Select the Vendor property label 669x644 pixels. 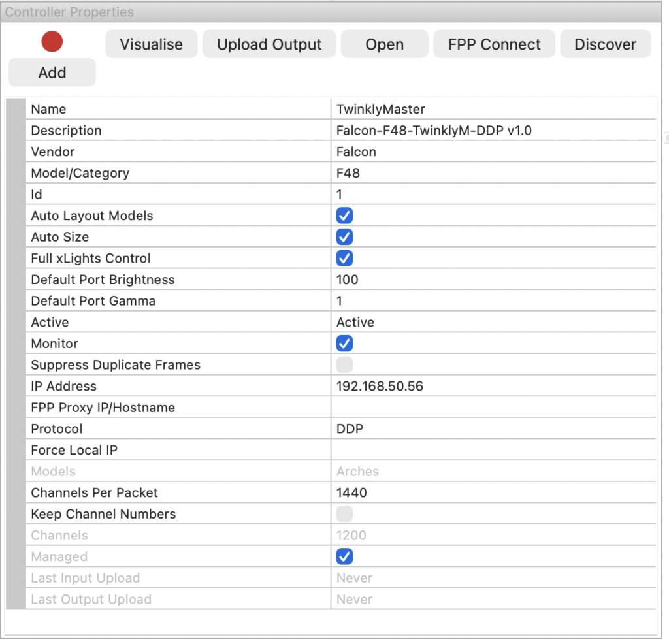(x=52, y=152)
